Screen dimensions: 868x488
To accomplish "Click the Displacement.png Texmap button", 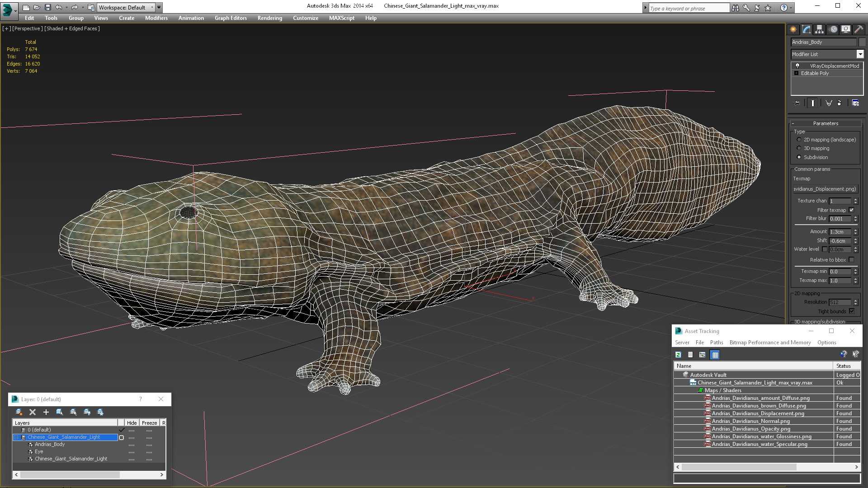I will [x=826, y=189].
